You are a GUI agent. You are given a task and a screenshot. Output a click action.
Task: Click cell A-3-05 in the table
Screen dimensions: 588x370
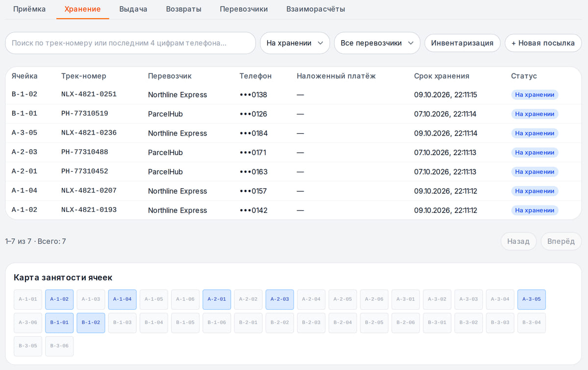(x=24, y=133)
